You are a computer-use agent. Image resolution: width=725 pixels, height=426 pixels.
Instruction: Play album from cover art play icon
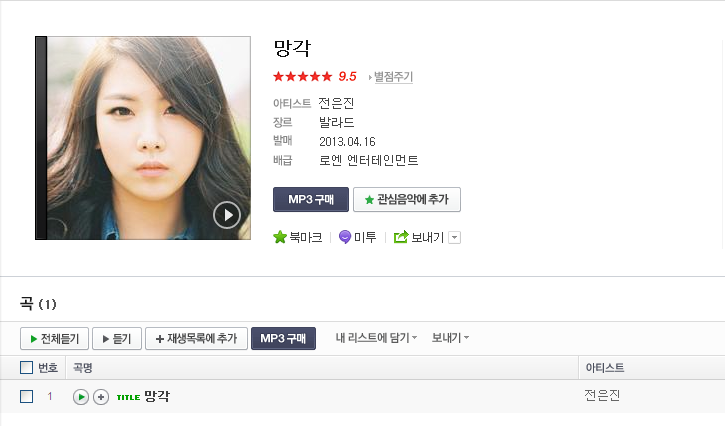(227, 215)
